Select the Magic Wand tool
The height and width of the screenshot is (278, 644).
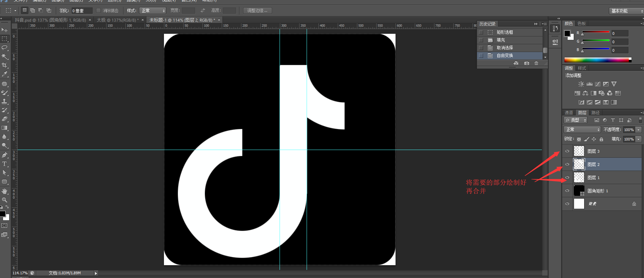pos(4,56)
